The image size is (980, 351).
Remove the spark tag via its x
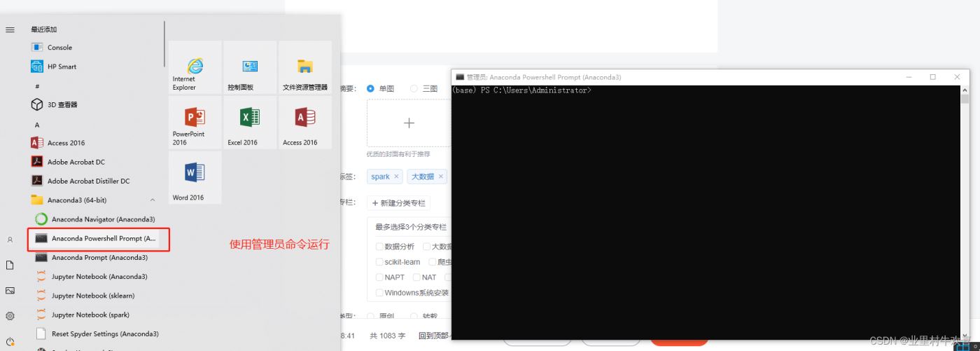click(x=396, y=177)
